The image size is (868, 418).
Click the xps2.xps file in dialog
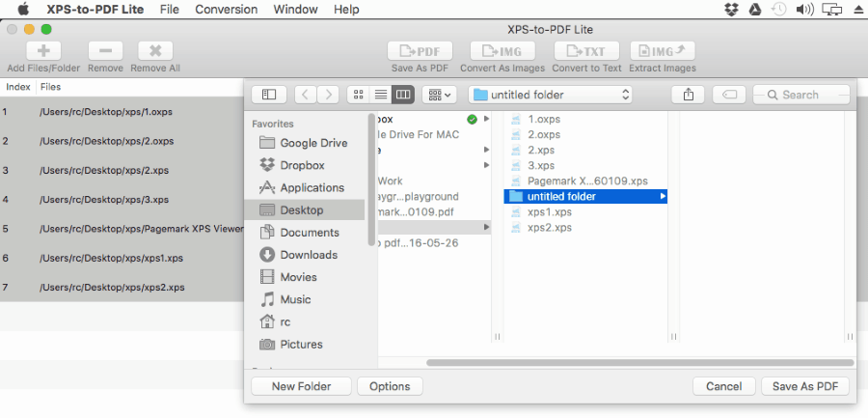click(585, 227)
